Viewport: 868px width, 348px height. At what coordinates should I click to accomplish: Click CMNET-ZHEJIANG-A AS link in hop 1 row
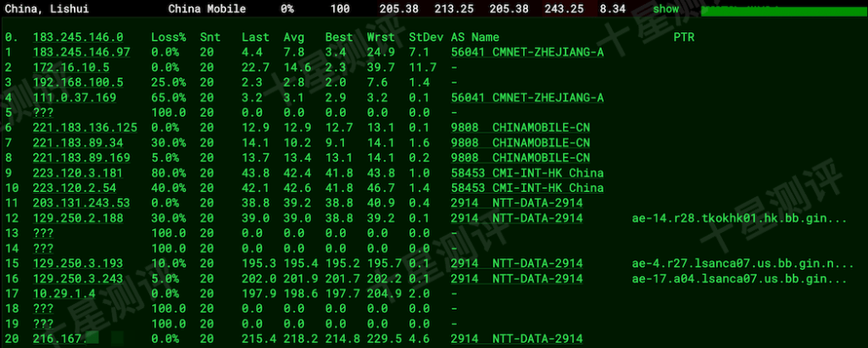pyautogui.click(x=527, y=52)
